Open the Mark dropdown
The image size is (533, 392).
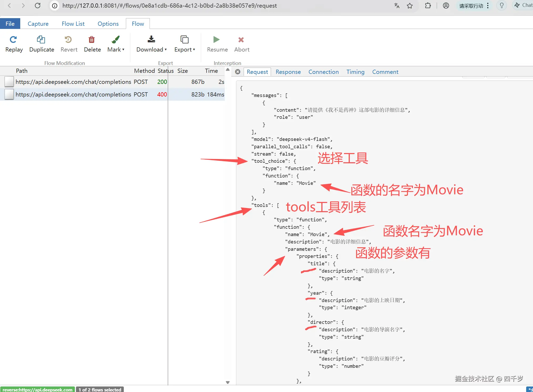click(x=116, y=44)
